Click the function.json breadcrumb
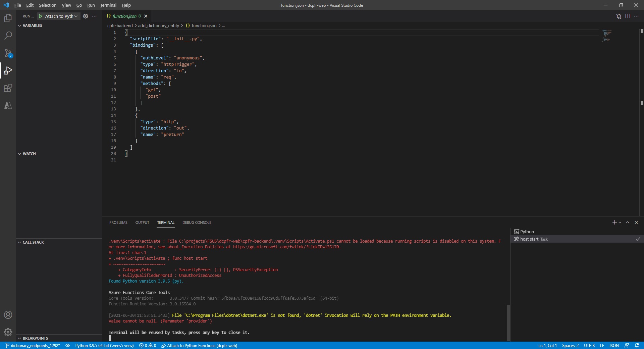The width and height of the screenshot is (644, 349). (201, 26)
